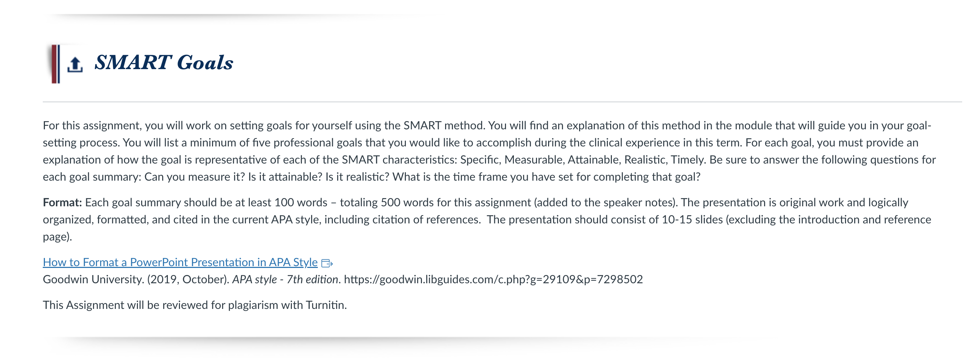980x362 pixels.
Task: Click the text '10-15 slides' in Format paragraph
Action: point(692,219)
